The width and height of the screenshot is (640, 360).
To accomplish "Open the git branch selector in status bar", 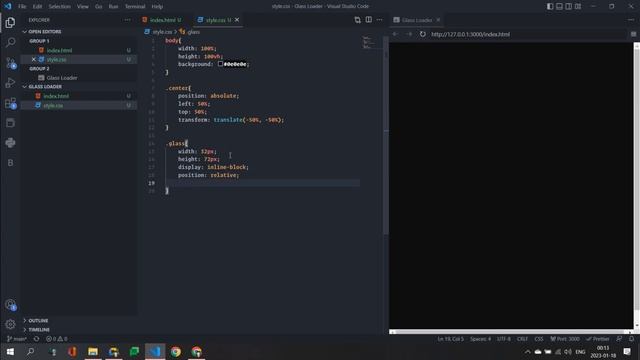I will [x=17, y=339].
